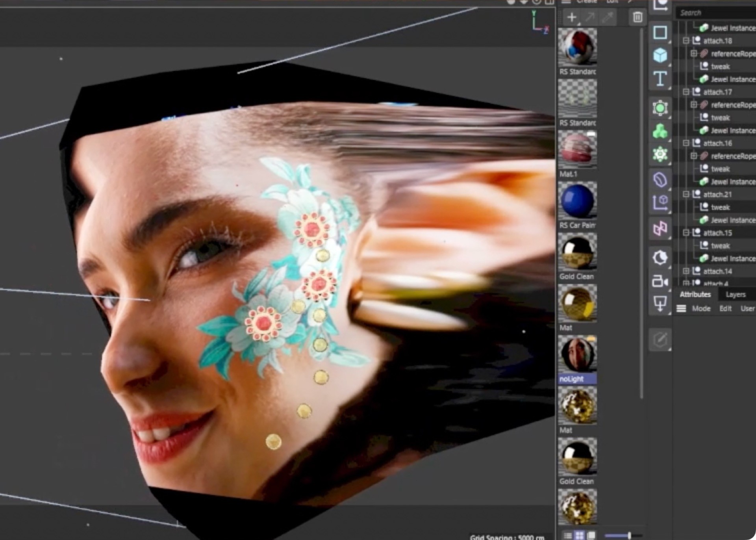The height and width of the screenshot is (540, 756).
Task: Switch to the Layers tab
Action: click(736, 295)
